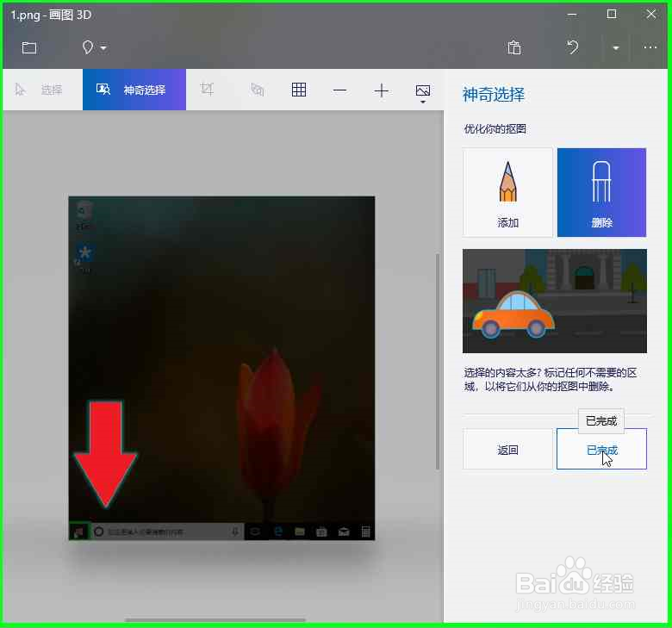
Task: Click the 优化你的抠图 heading text
Action: pyautogui.click(x=495, y=129)
